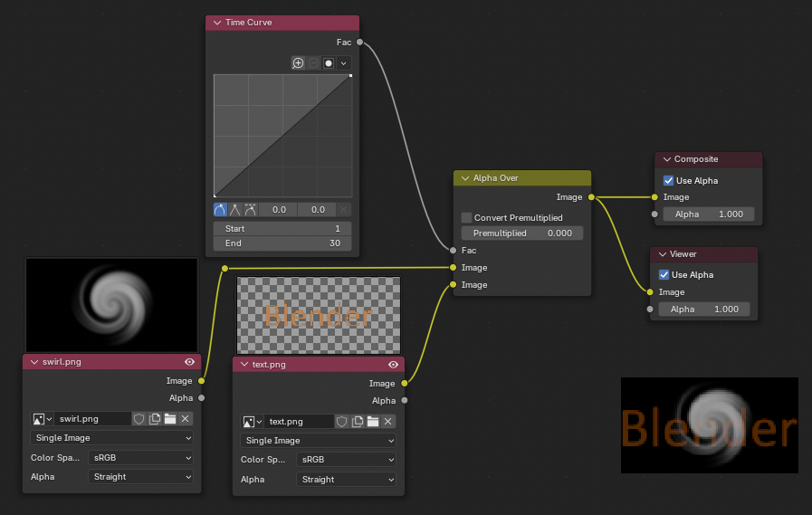Toggle fake user for swirl.png
Viewport: 812px width, 515px height.
139,419
